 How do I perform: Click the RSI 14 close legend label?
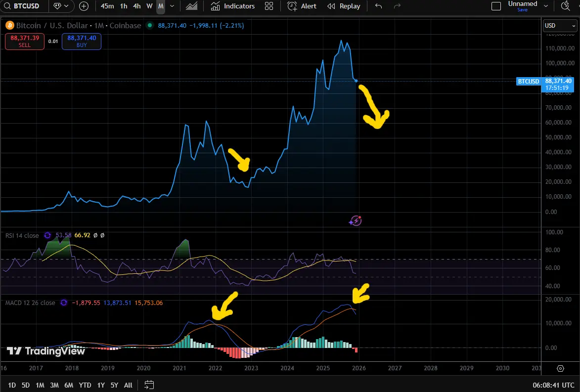pyautogui.click(x=22, y=235)
